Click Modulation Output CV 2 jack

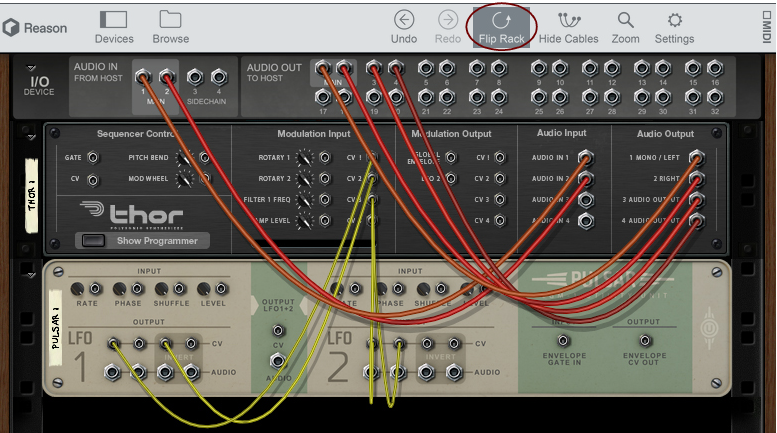tap(500, 178)
